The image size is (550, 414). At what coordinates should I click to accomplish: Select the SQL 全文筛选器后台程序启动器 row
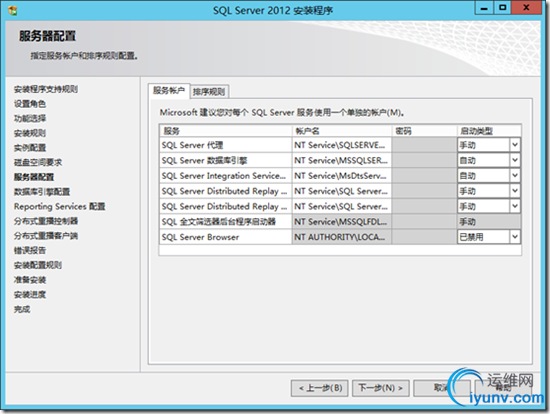point(226,222)
